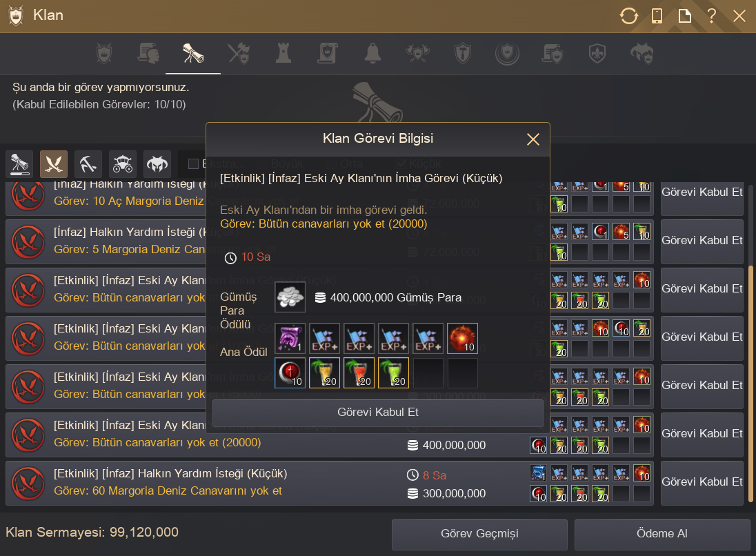Click the refresh icon in title bar
This screenshot has height=556, width=756.
[x=628, y=16]
